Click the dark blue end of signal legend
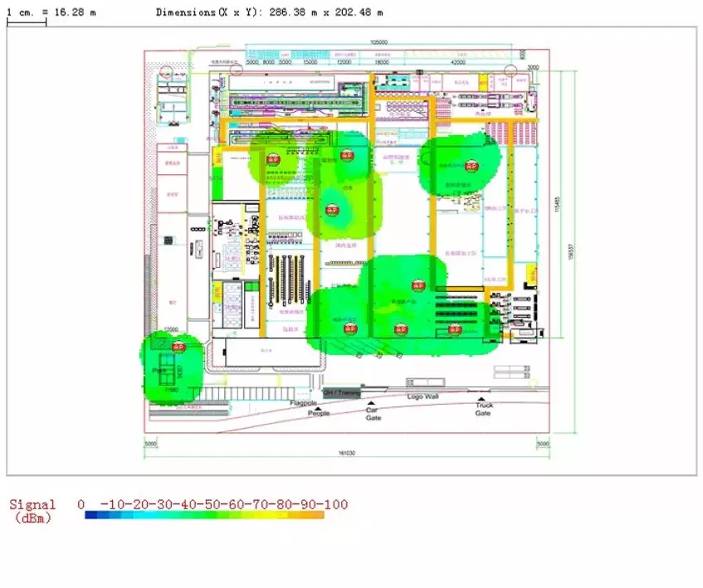Viewport: 703px width, 588px height. click(90, 515)
